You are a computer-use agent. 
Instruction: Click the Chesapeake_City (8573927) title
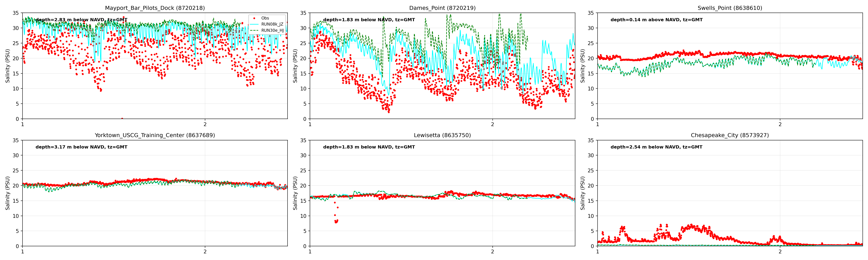(x=730, y=135)
